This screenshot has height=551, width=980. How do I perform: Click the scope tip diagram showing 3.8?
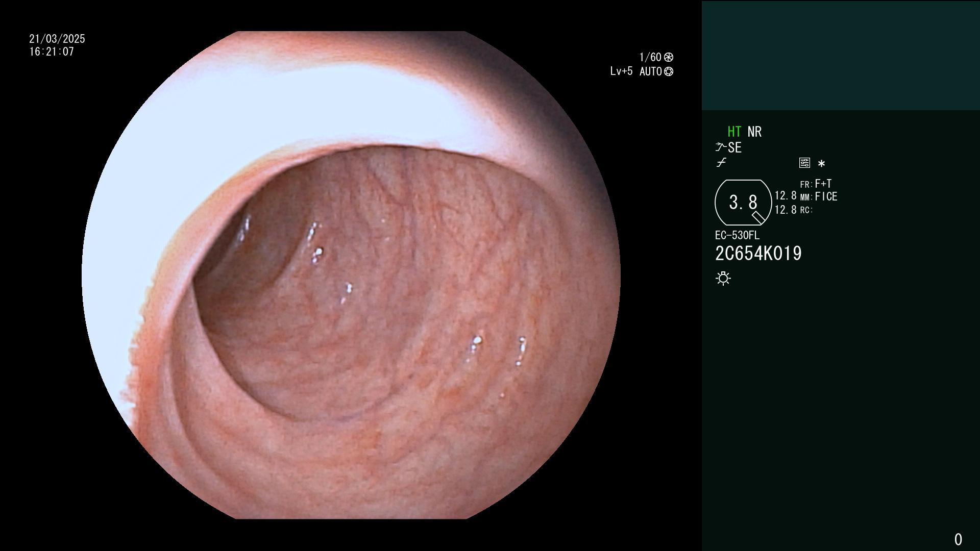(743, 203)
